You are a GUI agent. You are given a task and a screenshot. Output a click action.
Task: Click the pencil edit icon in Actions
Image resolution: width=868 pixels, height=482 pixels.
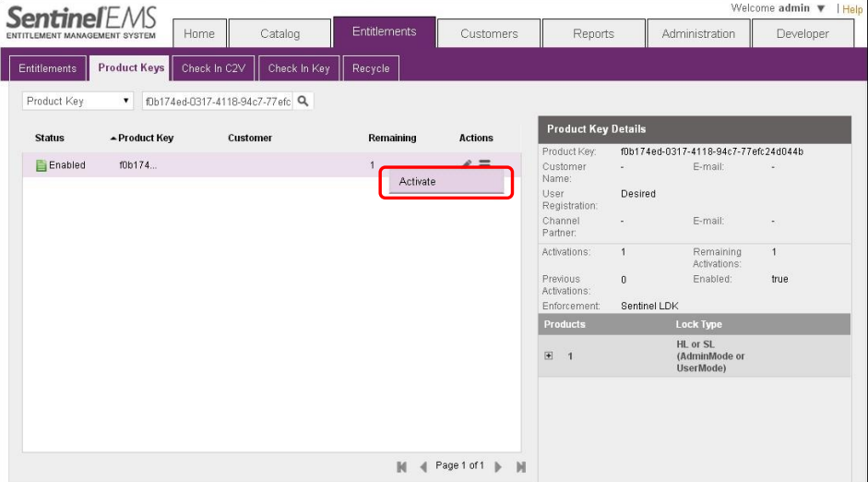[468, 164]
